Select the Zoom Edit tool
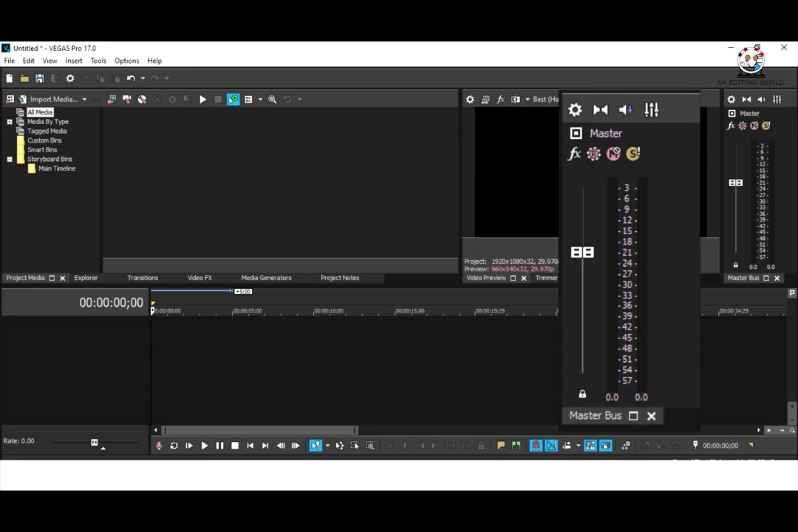Image resolution: width=798 pixels, height=532 pixels. 370,446
